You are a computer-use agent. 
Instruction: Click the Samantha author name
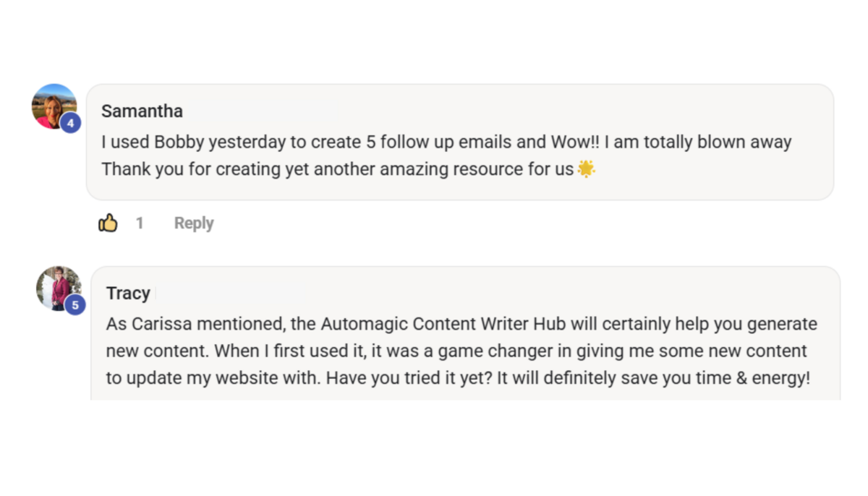(142, 111)
